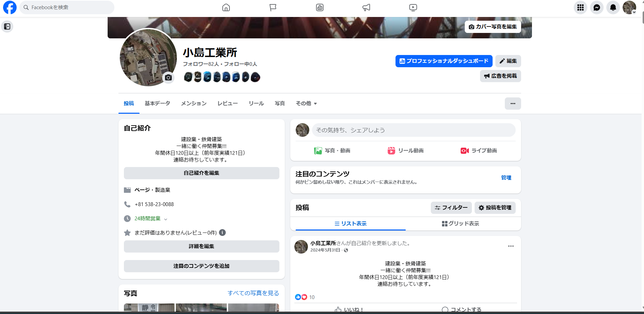The image size is (644, 314).
Task: Expand the 24時間営業 hours chevron
Action: [166, 219]
